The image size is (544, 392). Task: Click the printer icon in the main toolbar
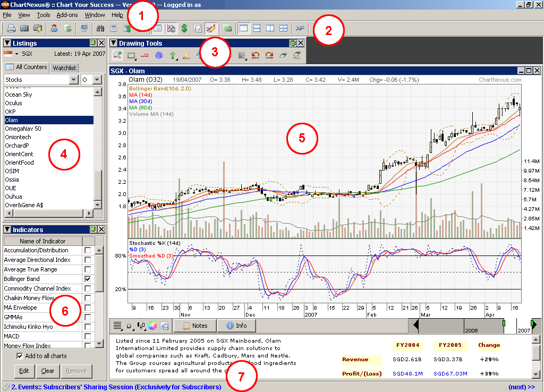click(x=12, y=28)
